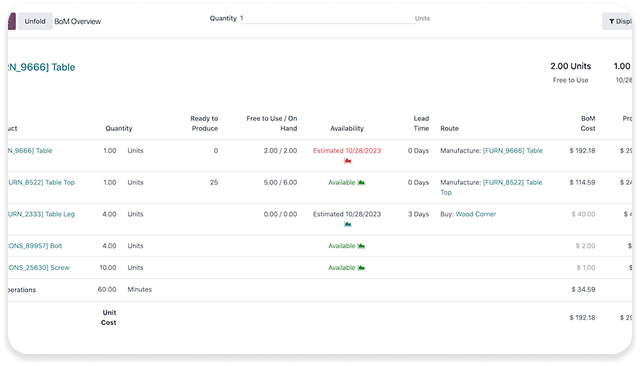Screen dimensions: 640x366
Task: Open the Table route BoM link
Action: tap(513, 151)
